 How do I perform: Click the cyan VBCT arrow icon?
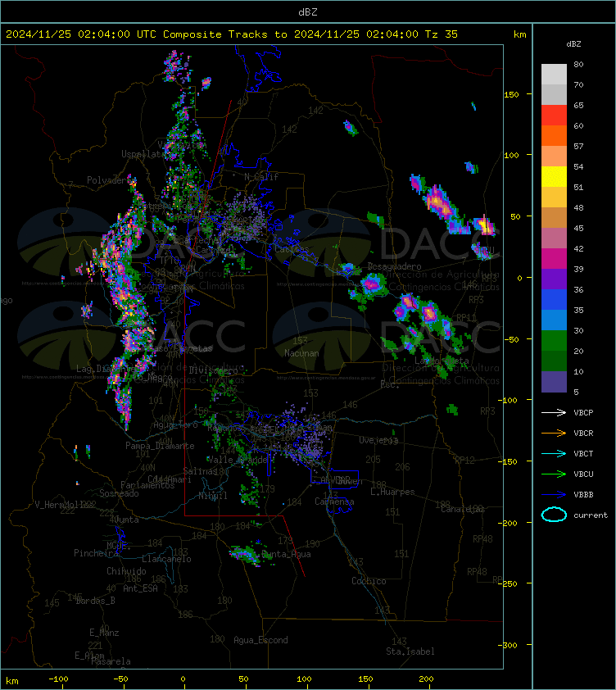click(x=554, y=453)
